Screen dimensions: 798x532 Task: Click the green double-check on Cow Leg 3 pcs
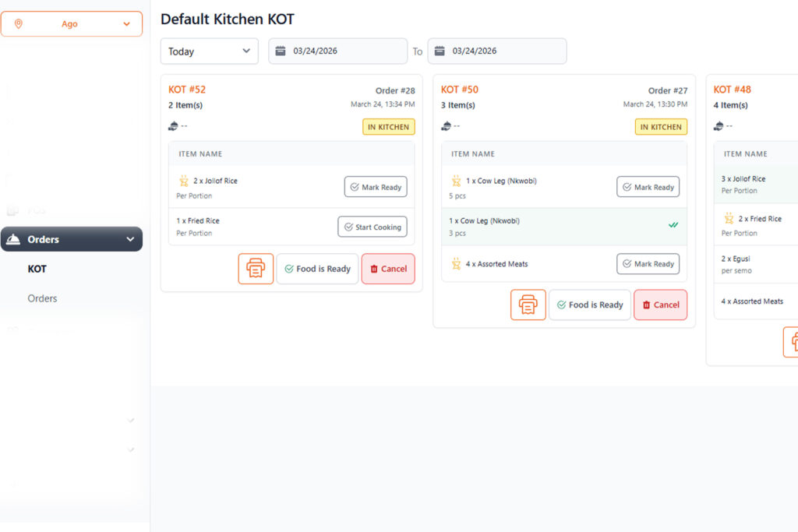tap(673, 225)
